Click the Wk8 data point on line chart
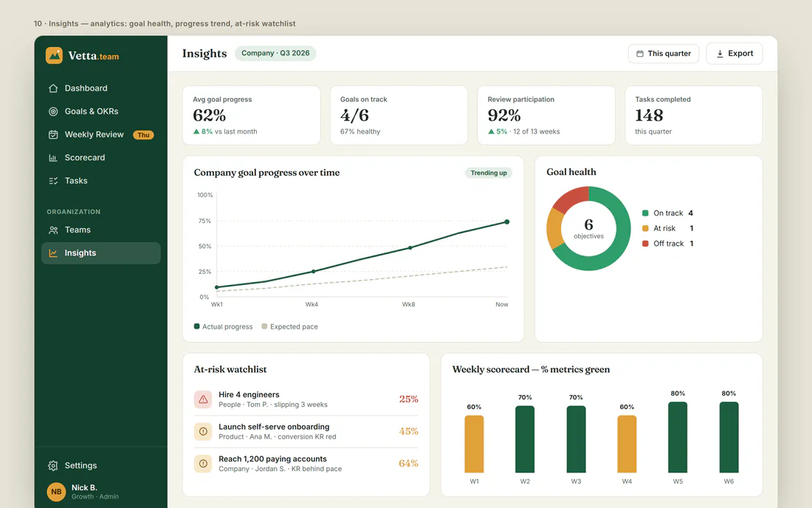Viewport: 812px width, 508px height. point(410,247)
